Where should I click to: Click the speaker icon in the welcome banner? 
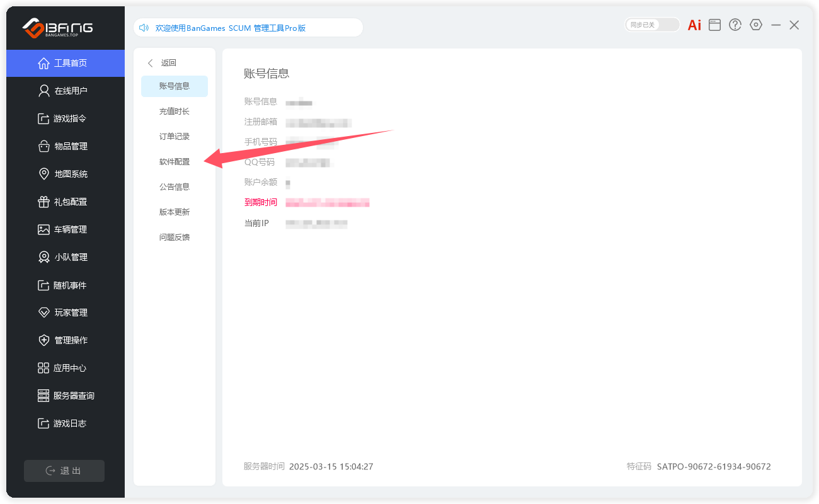click(144, 27)
